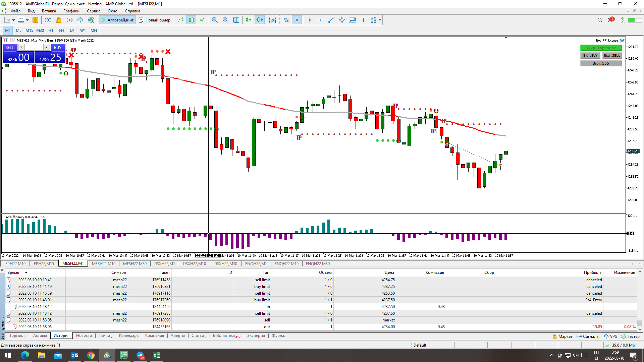Expand the chart type dropdown arrow
This screenshot has height=362, width=644.
click(x=13, y=20)
